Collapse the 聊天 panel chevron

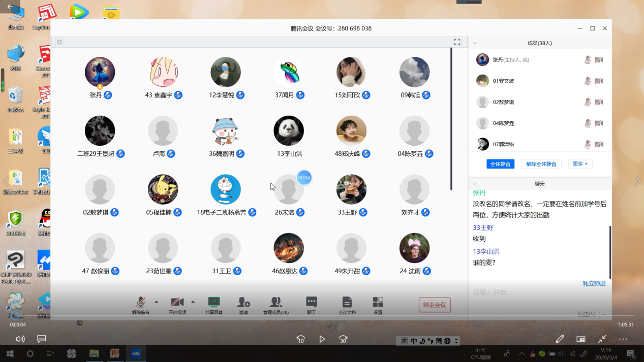[475, 184]
